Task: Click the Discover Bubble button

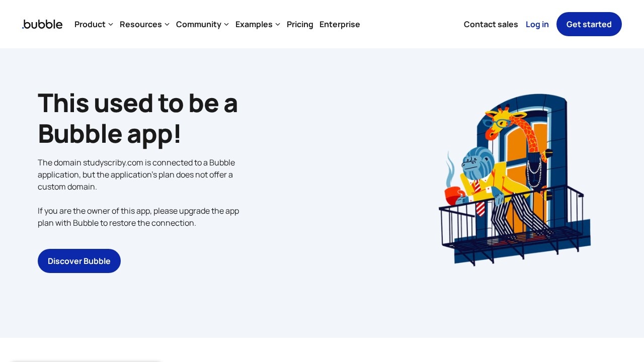Action: [79, 261]
